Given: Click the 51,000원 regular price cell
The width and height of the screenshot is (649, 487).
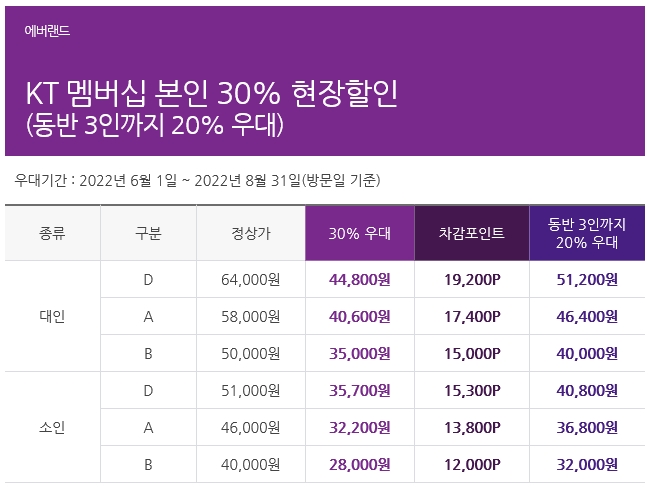Looking at the screenshot, I should (250, 391).
